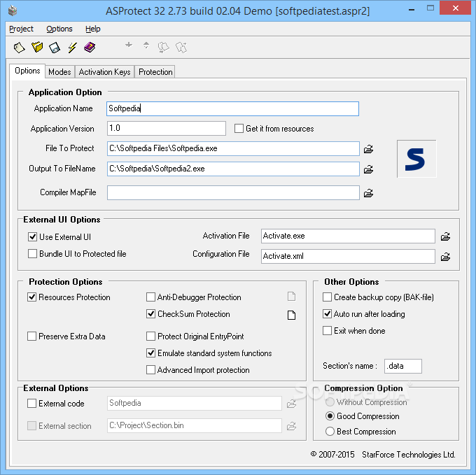Uncheck Use External UI
The width and height of the screenshot is (476, 475).
click(x=32, y=236)
